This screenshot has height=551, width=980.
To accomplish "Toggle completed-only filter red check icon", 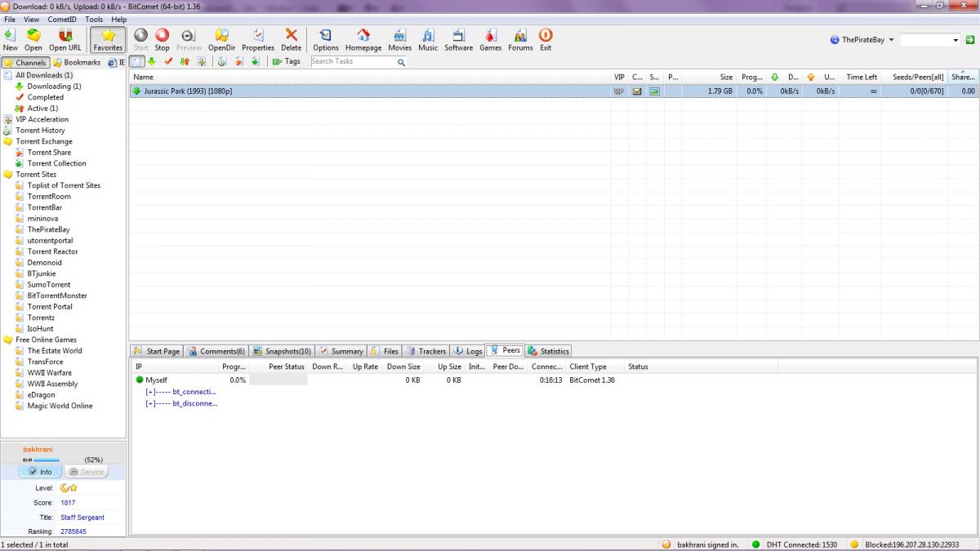I will point(168,61).
